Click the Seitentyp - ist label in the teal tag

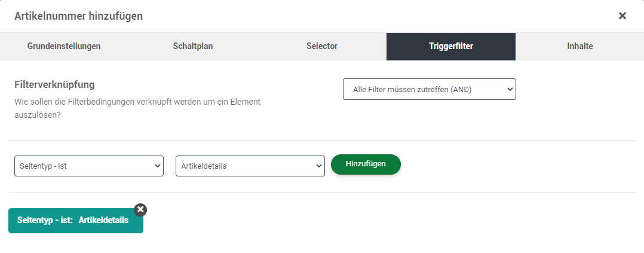tap(45, 220)
